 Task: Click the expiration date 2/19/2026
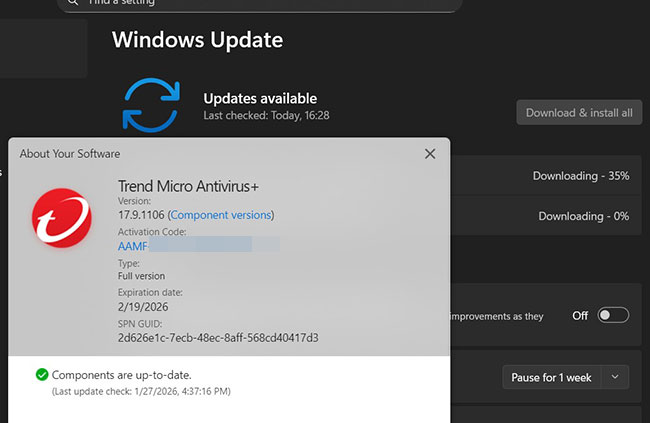coord(144,306)
